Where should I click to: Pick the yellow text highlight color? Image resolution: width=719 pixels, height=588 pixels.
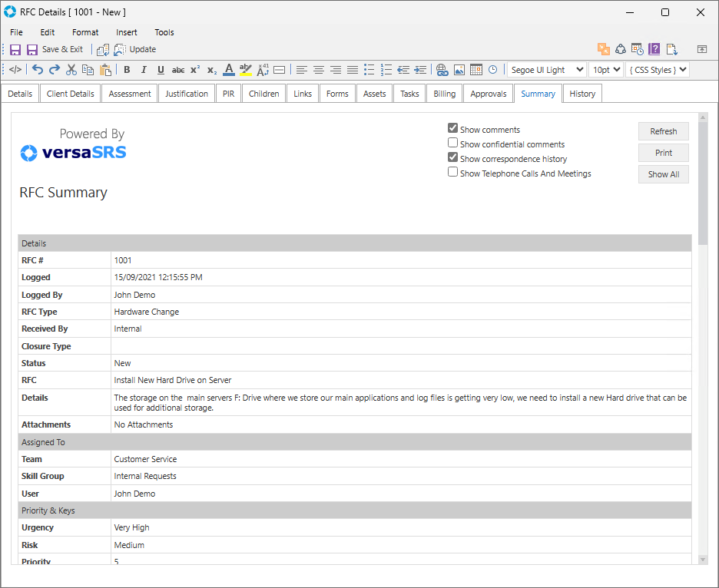coord(246,70)
